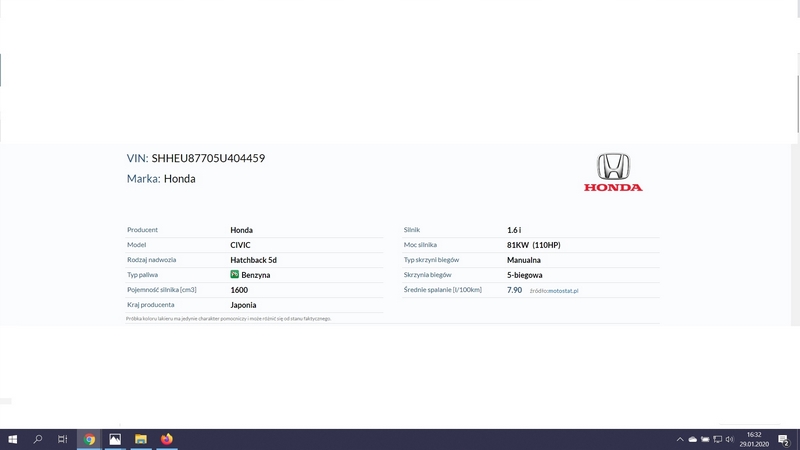Click the Model value CIVIC
The width and height of the screenshot is (800, 450).
(x=240, y=245)
